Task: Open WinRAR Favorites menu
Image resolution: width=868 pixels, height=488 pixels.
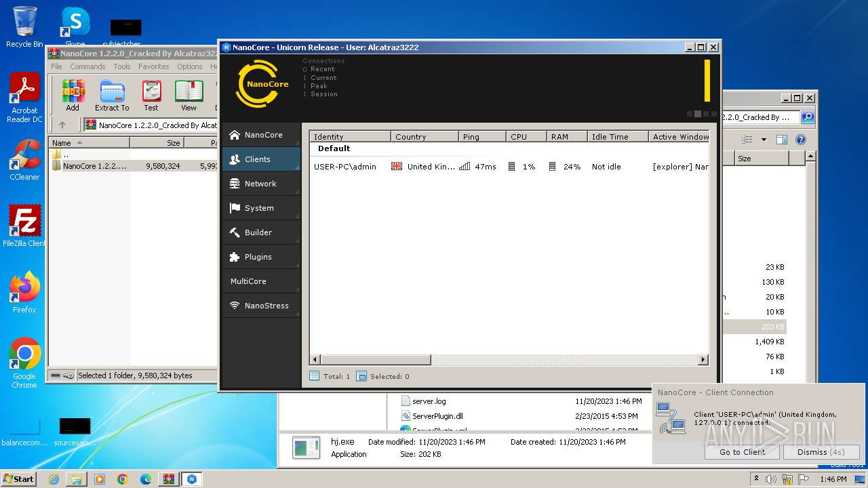Action: point(154,66)
